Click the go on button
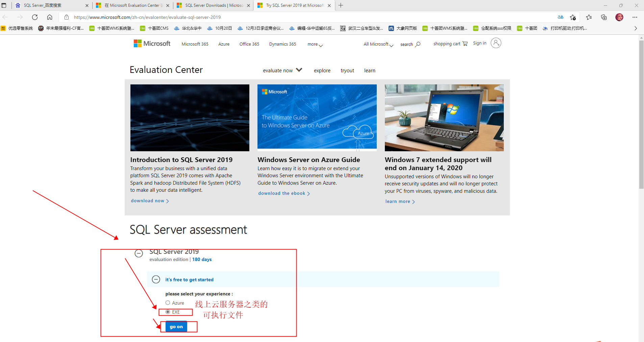Viewport: 644px width, 342px height. tap(176, 326)
